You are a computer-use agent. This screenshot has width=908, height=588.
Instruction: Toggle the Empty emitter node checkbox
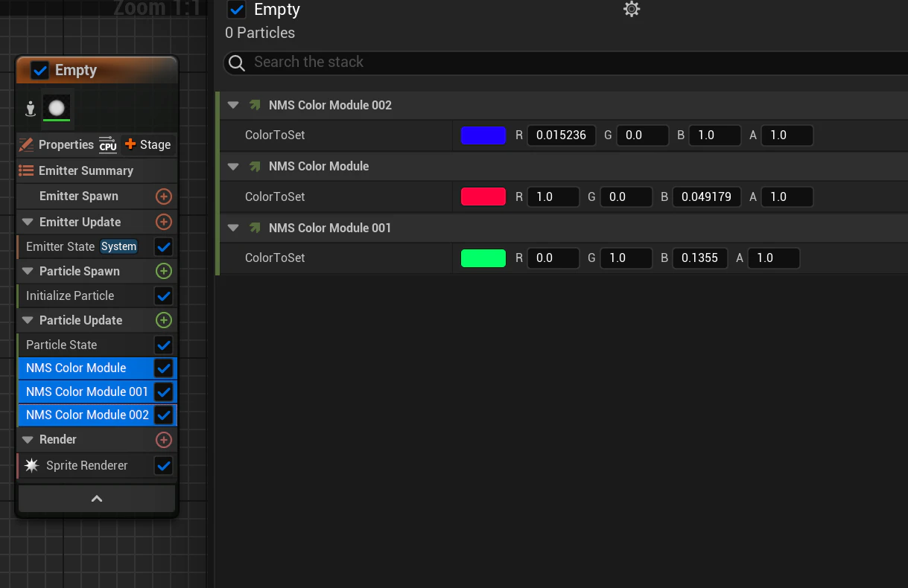tap(40, 70)
